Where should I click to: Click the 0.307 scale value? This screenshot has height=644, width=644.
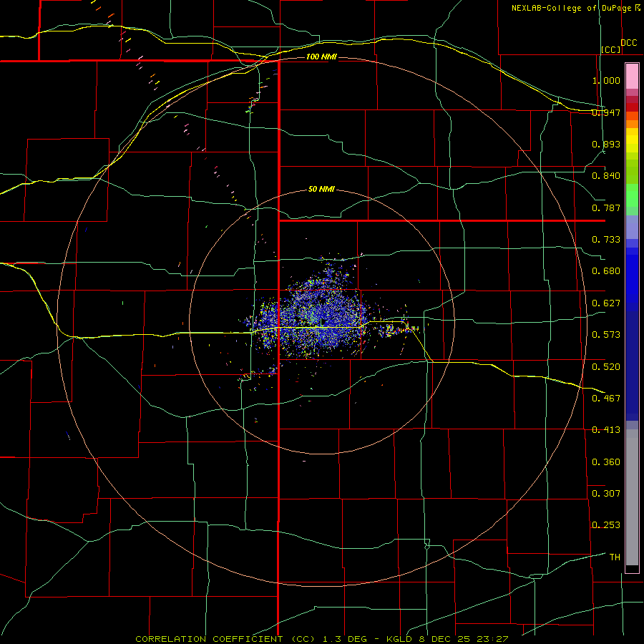606,494
